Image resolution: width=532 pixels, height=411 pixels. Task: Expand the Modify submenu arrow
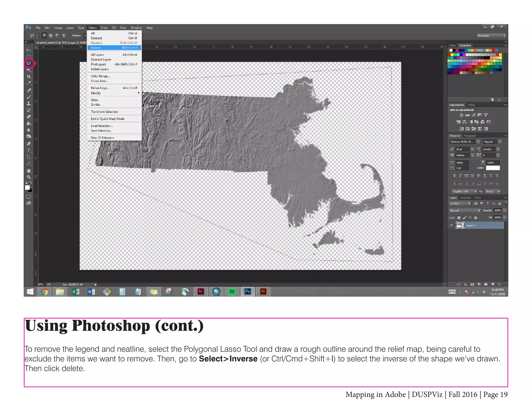139,93
